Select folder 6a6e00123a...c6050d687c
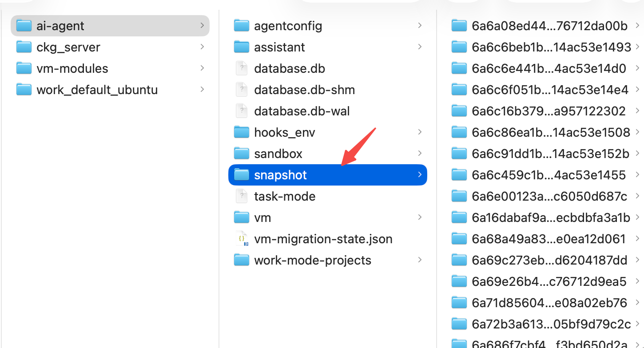 545,196
